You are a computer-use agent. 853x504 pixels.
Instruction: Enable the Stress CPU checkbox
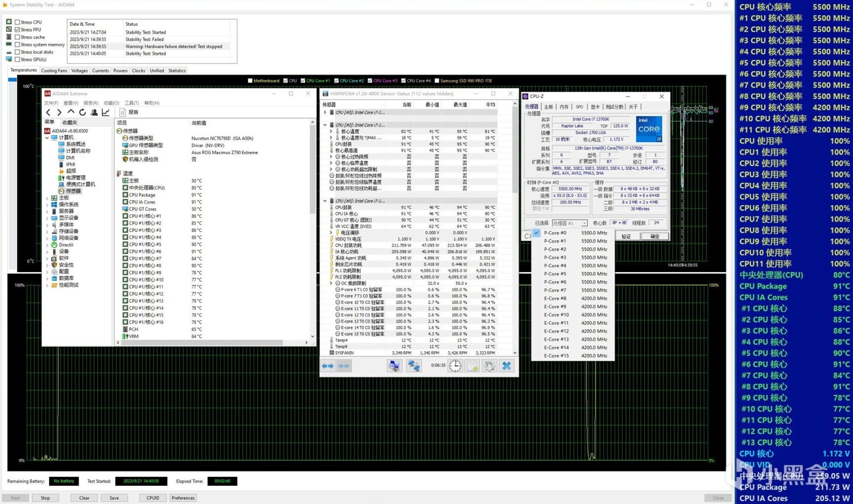pyautogui.click(x=17, y=22)
